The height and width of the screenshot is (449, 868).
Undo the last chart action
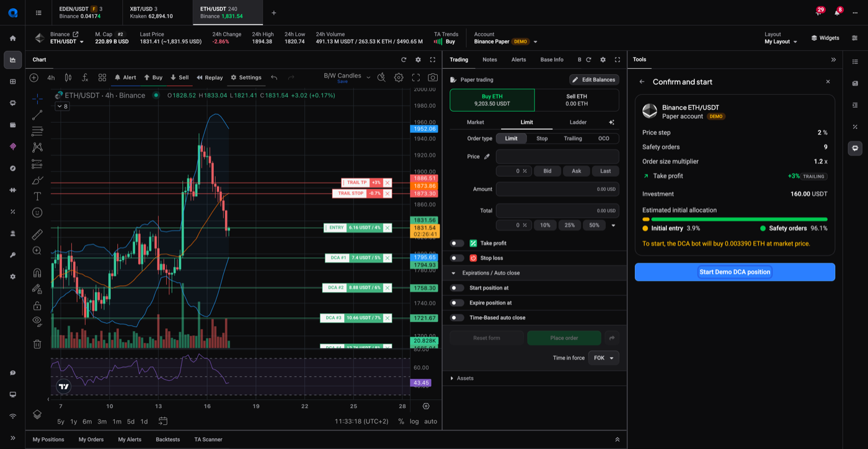click(274, 78)
